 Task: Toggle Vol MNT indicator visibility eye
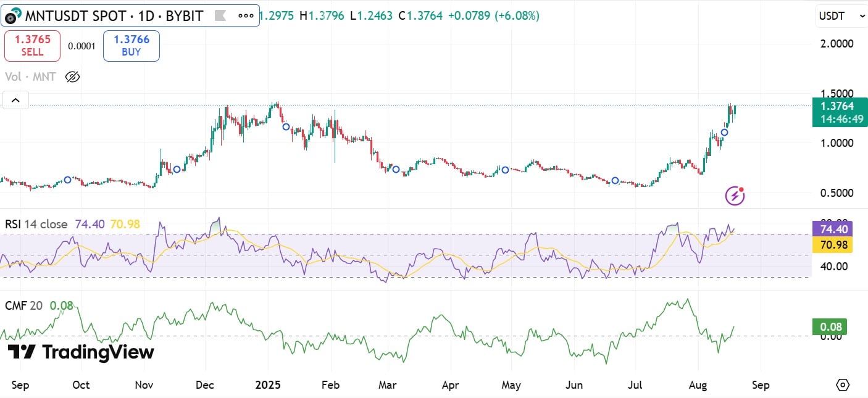73,77
